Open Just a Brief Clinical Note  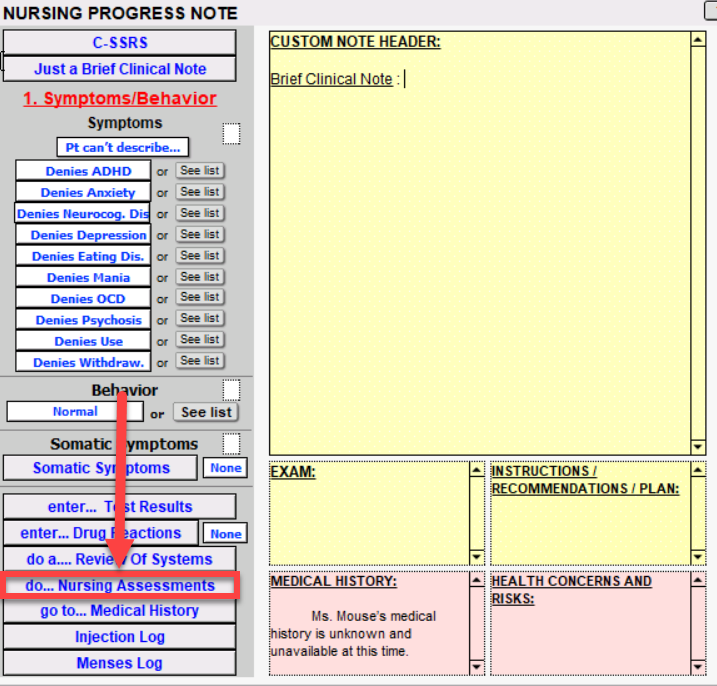pos(120,69)
